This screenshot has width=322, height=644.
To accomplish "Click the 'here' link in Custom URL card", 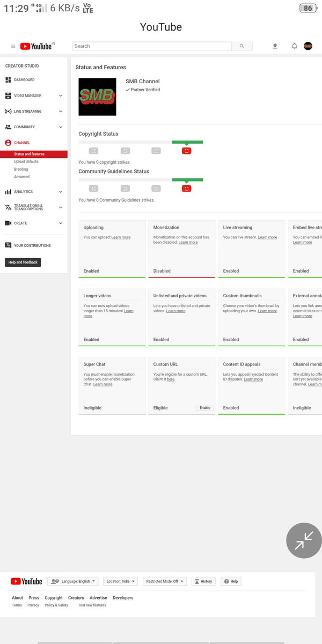I will 171,379.
